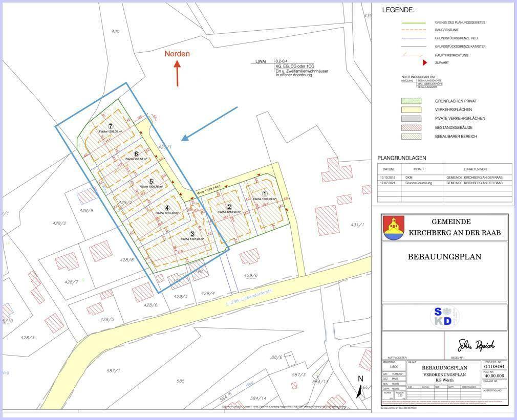Click the project number '010806'
This screenshot has height=420, width=517.
(x=494, y=366)
